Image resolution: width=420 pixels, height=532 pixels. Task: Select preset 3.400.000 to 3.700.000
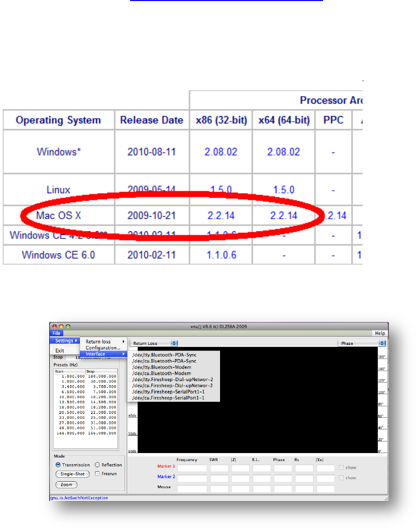point(86,387)
